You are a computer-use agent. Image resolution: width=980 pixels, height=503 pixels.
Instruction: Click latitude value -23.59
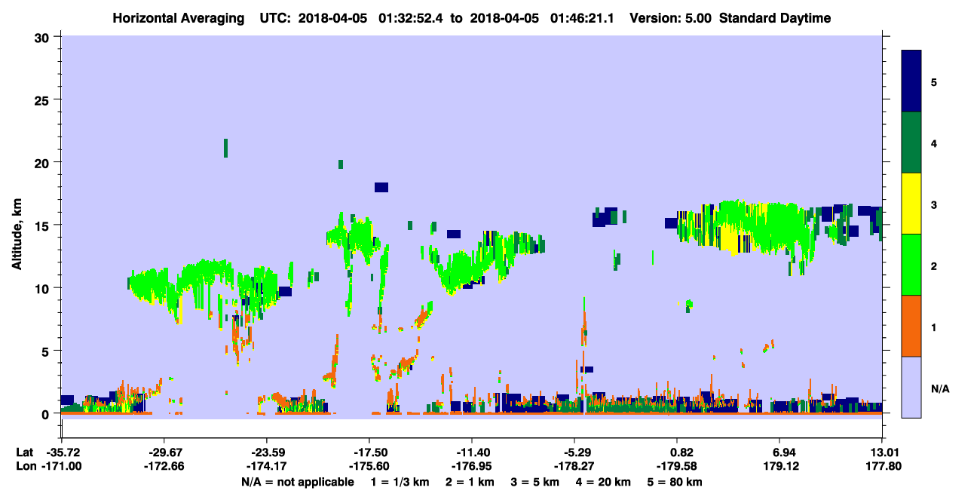[x=267, y=452]
